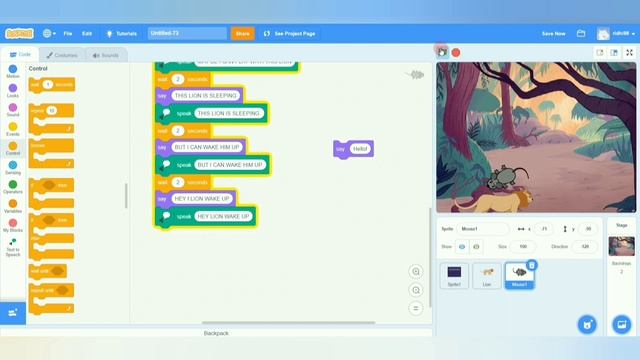Reset workspace zoom with equals button
This screenshot has height=360, width=640.
click(416, 308)
